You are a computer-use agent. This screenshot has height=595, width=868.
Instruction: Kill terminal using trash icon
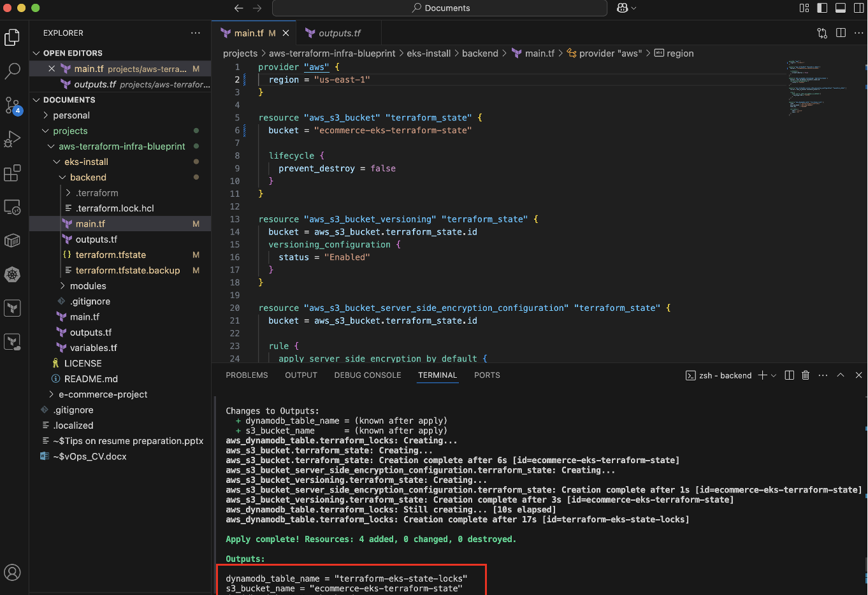(x=806, y=375)
